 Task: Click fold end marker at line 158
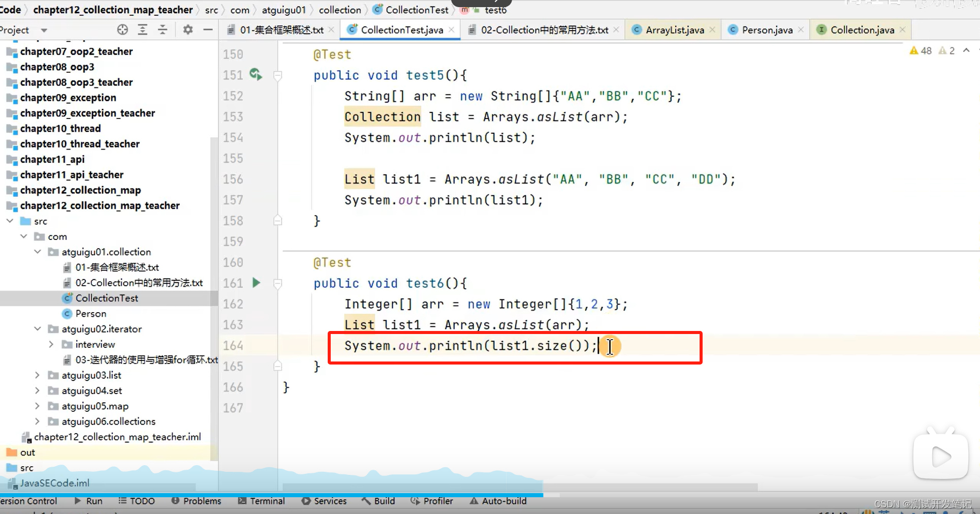[x=278, y=221]
